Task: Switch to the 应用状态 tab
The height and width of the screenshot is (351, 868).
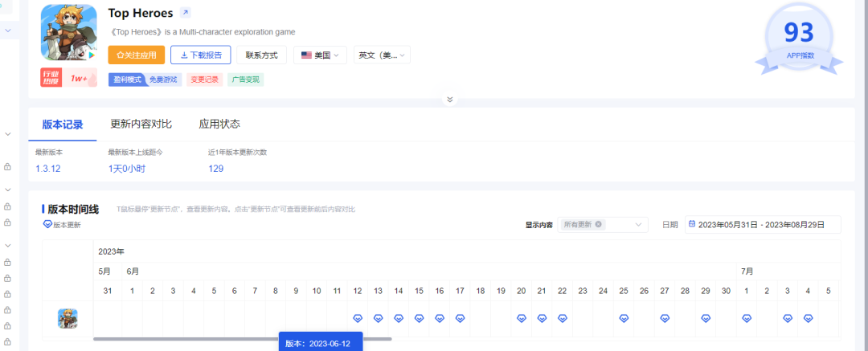Action: pyautogui.click(x=219, y=124)
